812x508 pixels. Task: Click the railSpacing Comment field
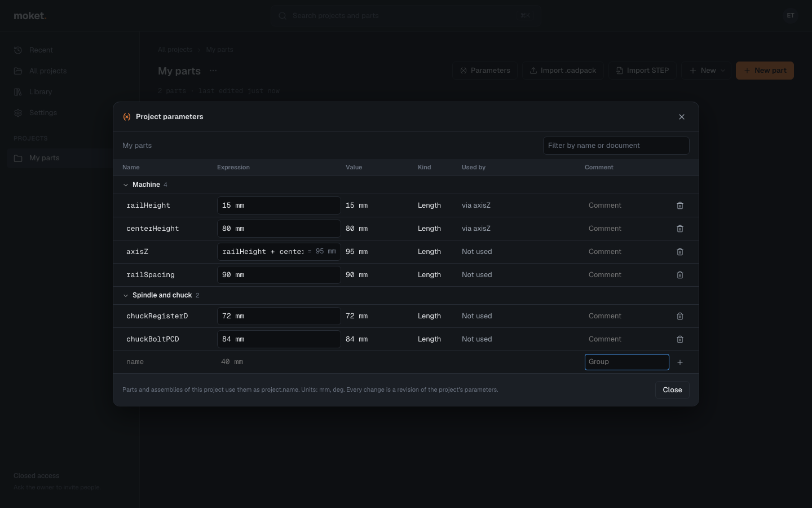point(626,275)
